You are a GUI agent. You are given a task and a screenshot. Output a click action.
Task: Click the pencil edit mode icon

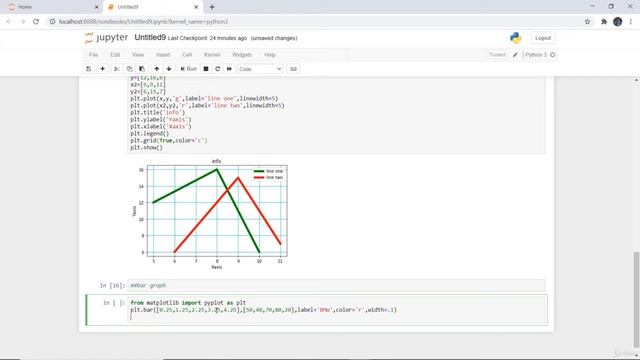pos(515,55)
